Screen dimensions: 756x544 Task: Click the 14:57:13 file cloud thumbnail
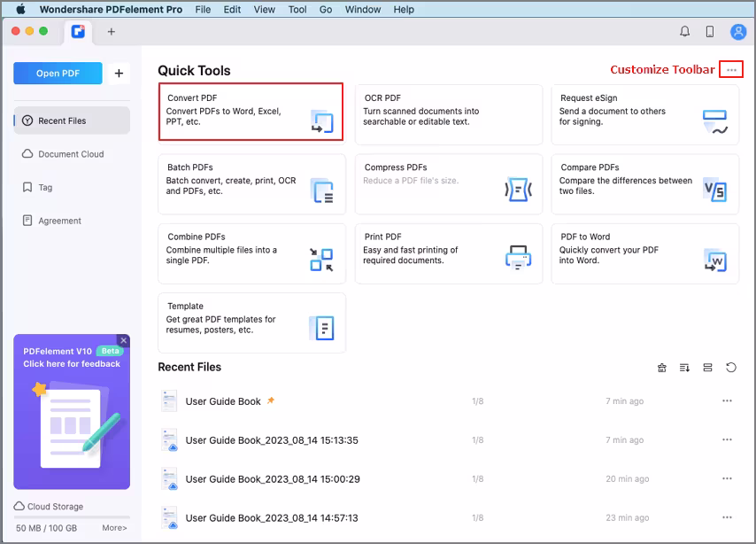click(x=169, y=517)
